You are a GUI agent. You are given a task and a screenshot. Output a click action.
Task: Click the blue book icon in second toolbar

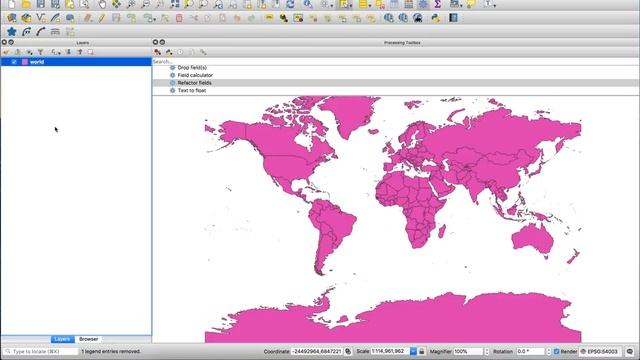click(453, 18)
